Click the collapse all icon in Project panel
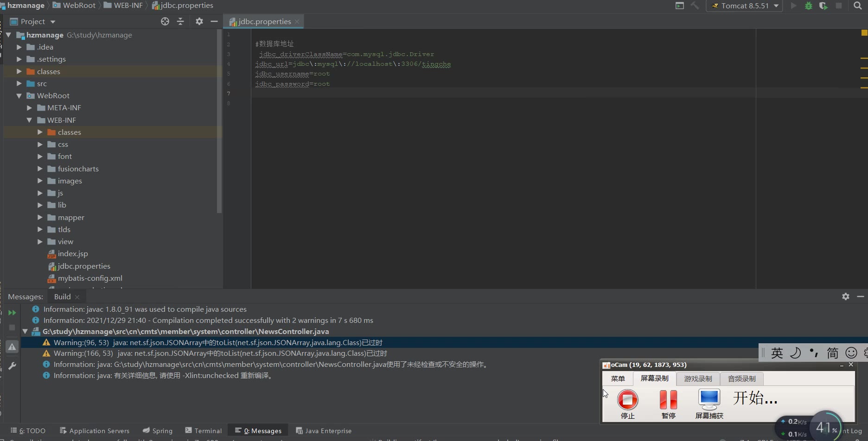The width and height of the screenshot is (868, 441). pos(180,21)
